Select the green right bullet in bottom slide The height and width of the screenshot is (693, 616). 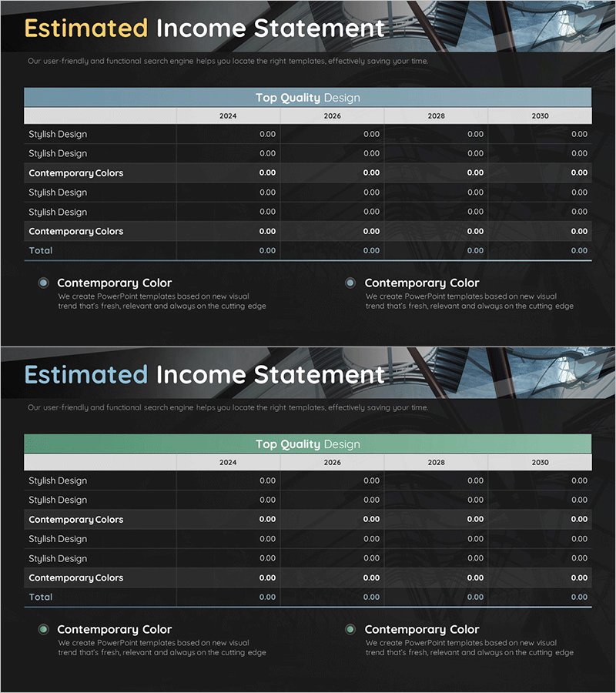pos(350,630)
